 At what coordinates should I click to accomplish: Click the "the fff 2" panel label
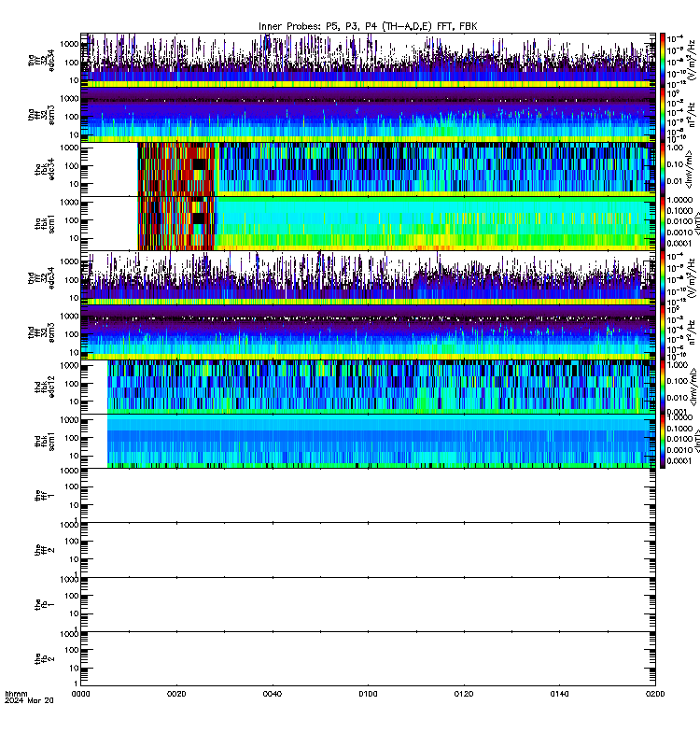(x=45, y=550)
